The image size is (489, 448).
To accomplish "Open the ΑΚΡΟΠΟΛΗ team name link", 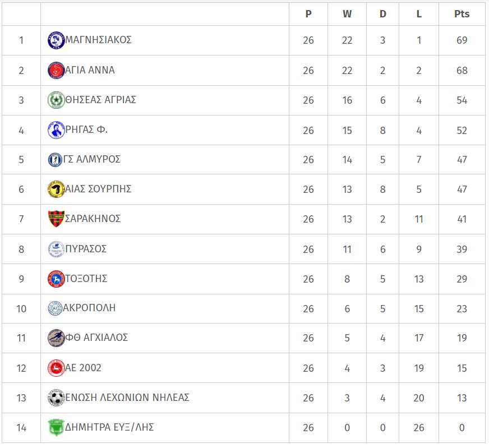I will pyautogui.click(x=89, y=308).
